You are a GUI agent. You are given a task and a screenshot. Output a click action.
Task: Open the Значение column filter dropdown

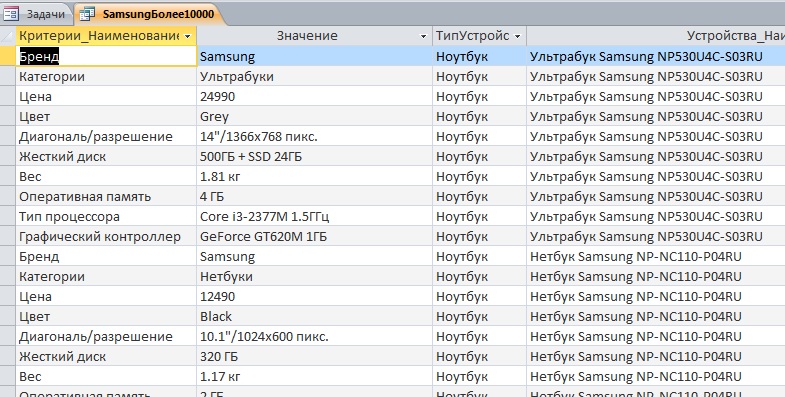(x=424, y=36)
